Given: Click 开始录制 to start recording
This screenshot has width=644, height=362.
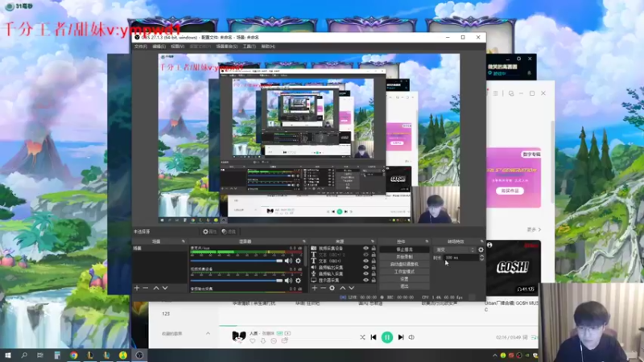Looking at the screenshot, I should pyautogui.click(x=405, y=257).
